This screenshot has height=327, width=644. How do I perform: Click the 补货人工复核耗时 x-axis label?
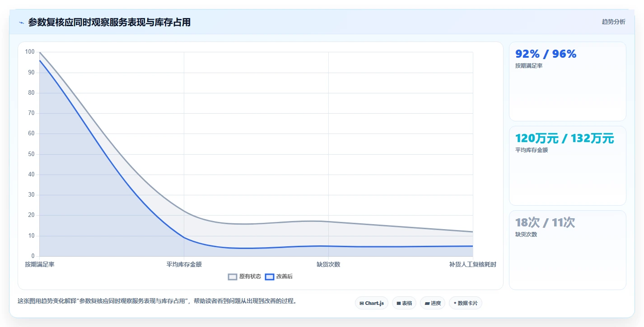click(472, 264)
